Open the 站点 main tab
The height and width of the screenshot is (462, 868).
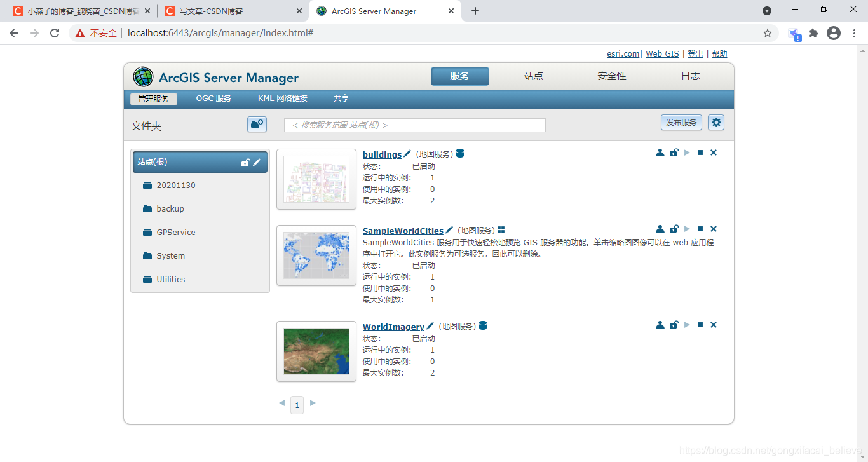click(x=533, y=76)
